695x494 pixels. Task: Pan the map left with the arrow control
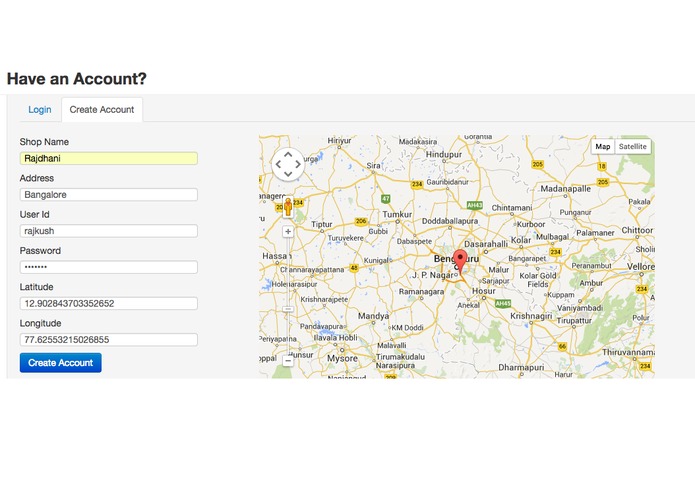[x=278, y=164]
